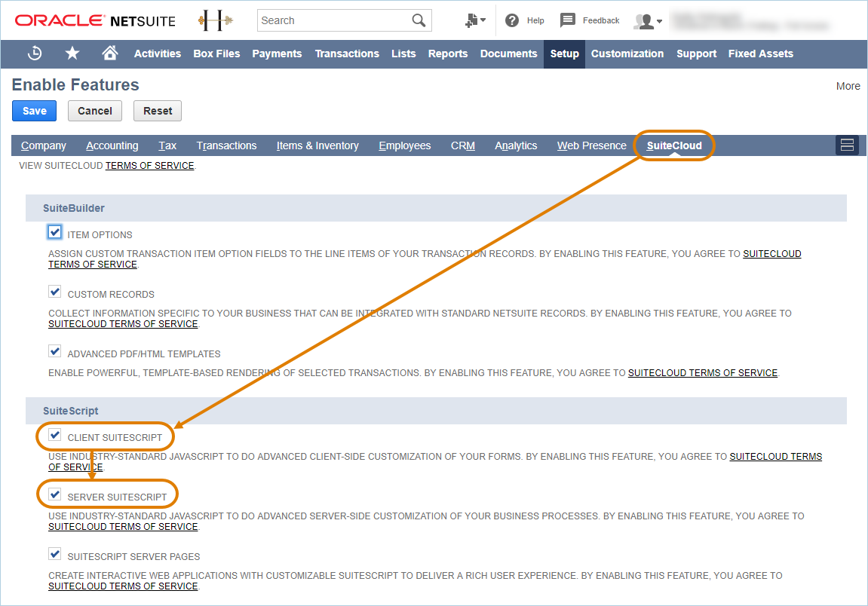Switch to the Accounting subtab
Viewport: 868px width, 606px height.
coord(112,145)
